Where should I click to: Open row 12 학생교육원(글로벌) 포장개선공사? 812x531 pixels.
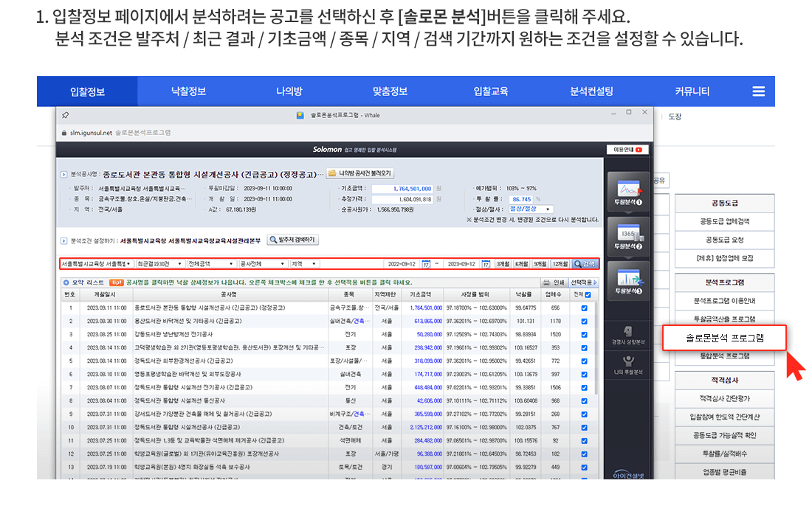click(x=207, y=454)
